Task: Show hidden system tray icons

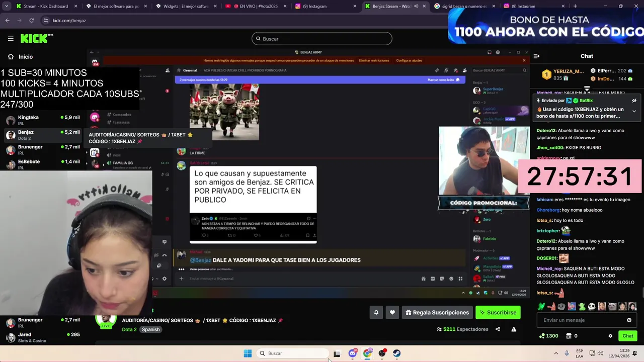Action: [556, 353]
